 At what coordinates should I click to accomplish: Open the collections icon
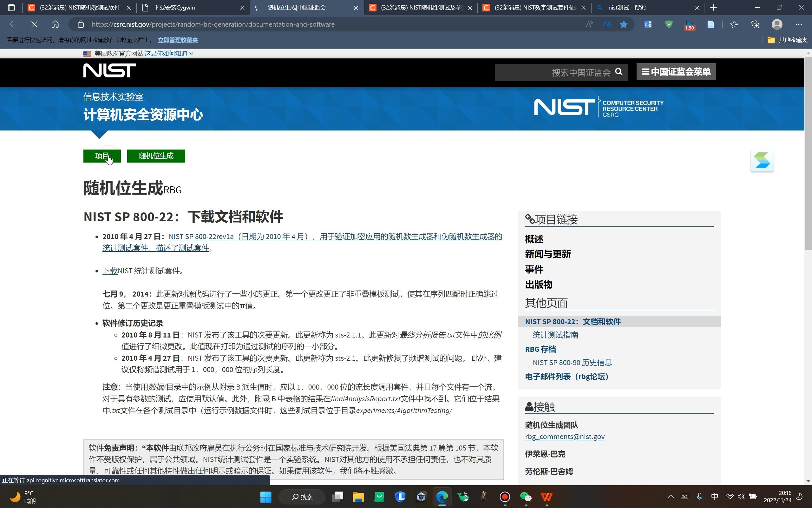point(755,24)
